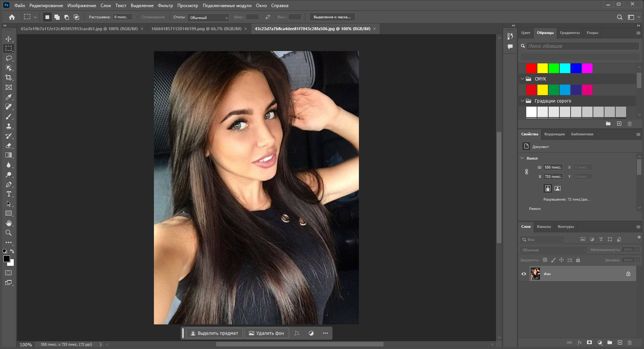644x349 pixels.
Task: Collapse the Градации серого swatch group
Action: pyautogui.click(x=523, y=101)
